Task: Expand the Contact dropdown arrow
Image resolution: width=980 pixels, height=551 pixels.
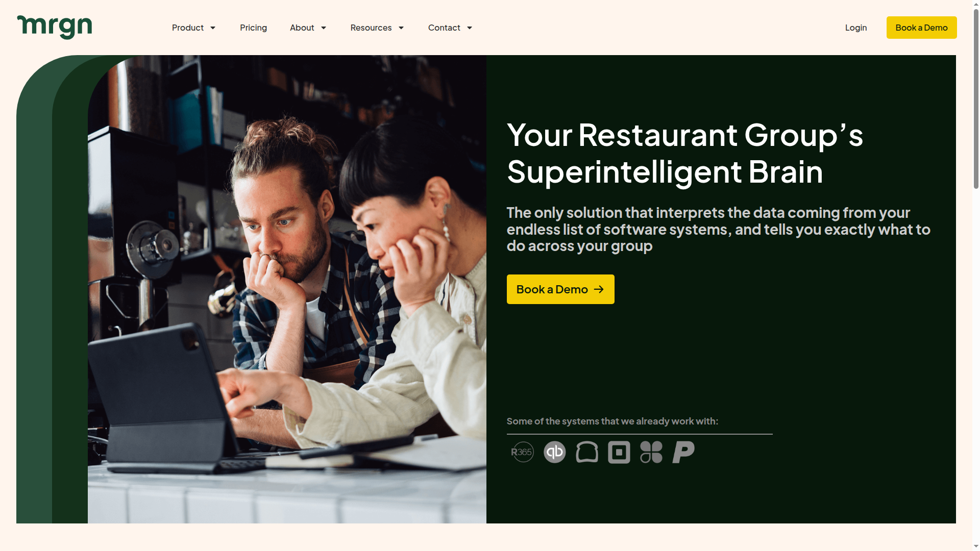Action: (470, 28)
